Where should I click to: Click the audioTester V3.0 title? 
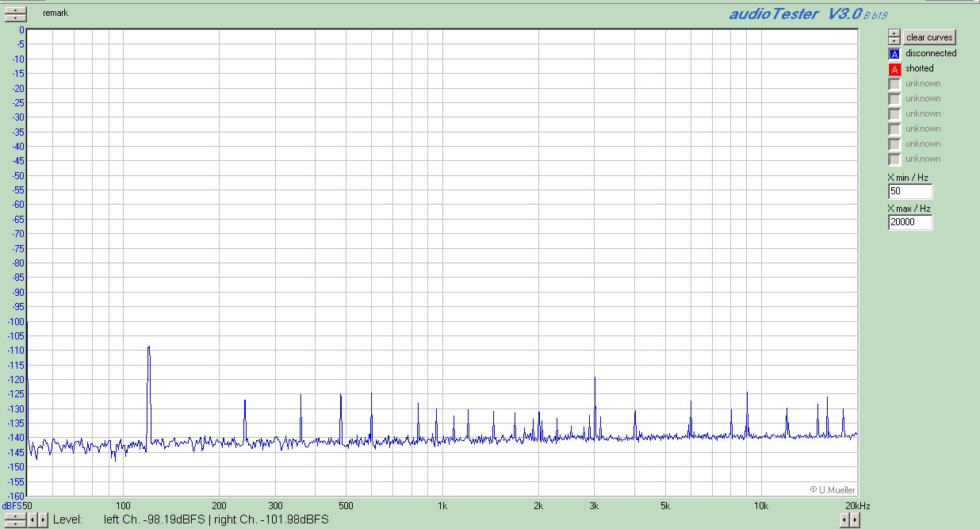[795, 14]
